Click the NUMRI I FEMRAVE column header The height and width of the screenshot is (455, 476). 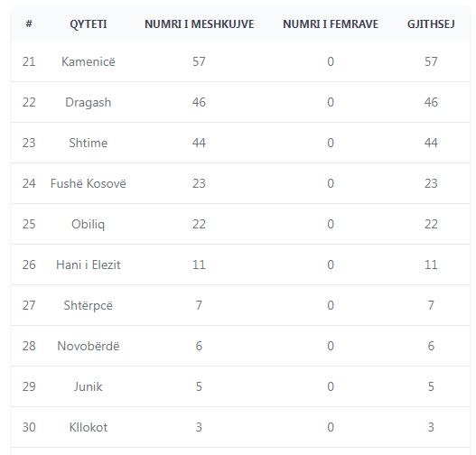(x=331, y=24)
